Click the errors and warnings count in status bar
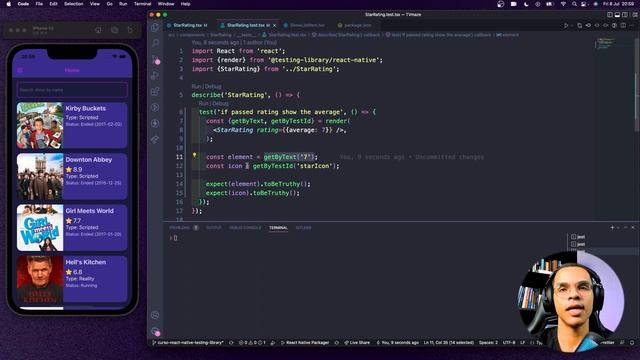Viewport: 640px width, 360px height. (252, 343)
